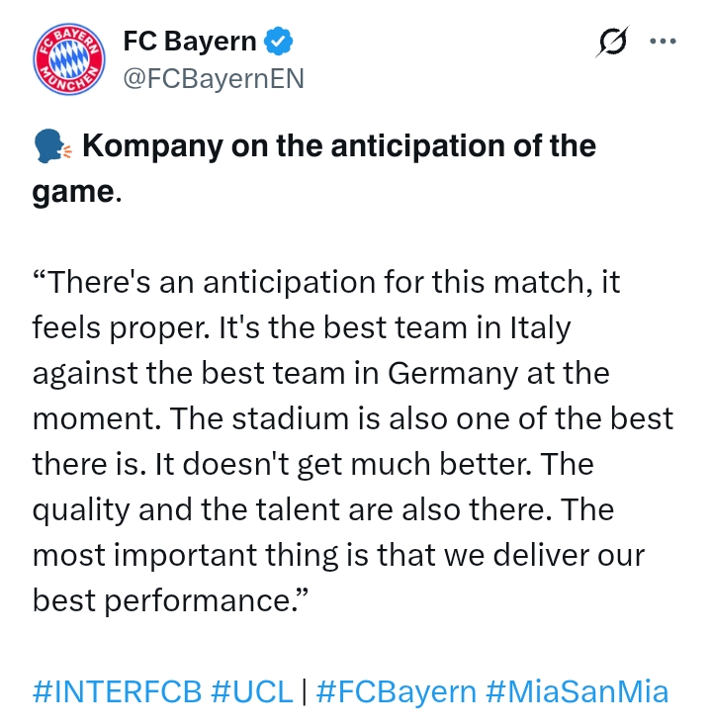Image resolution: width=712 pixels, height=728 pixels.
Task: Open the FC Bayern display name
Action: [190, 42]
